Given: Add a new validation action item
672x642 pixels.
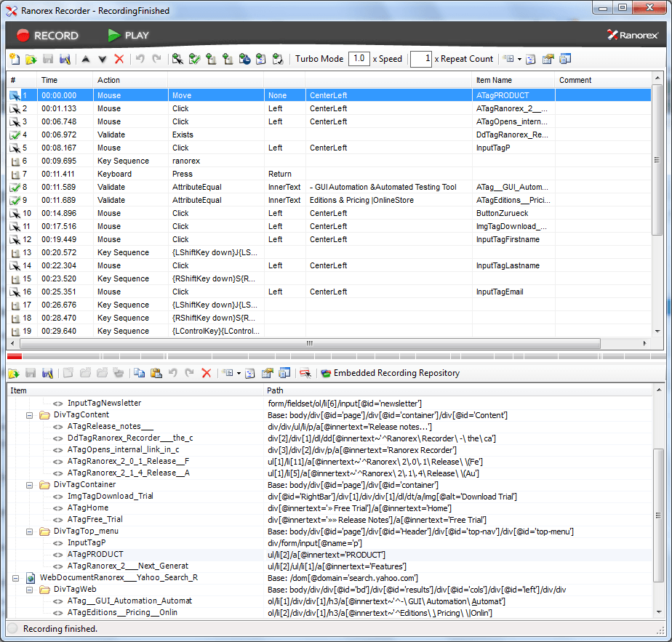Looking at the screenshot, I should coord(194,59).
